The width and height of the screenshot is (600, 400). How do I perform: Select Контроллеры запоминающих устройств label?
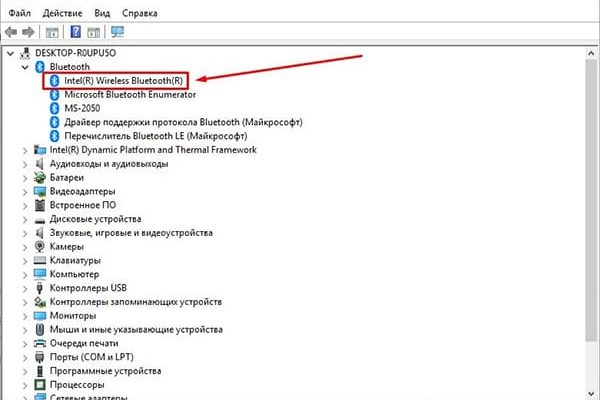[136, 302]
